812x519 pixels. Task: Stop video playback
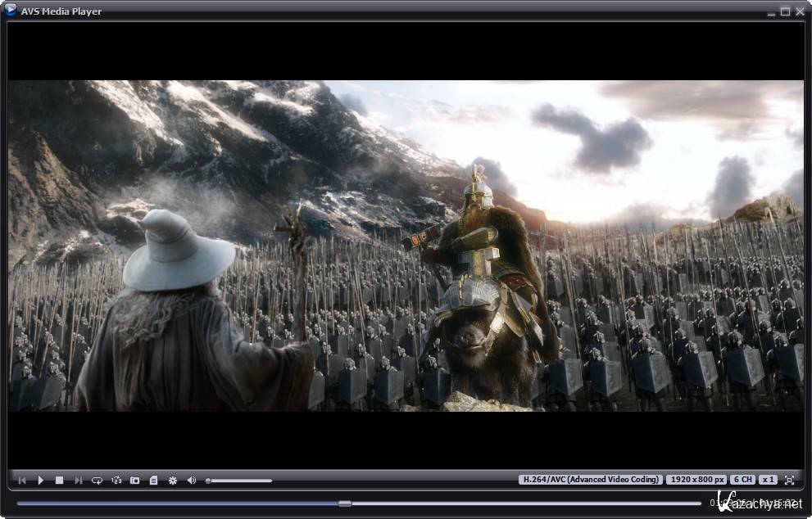click(x=59, y=481)
